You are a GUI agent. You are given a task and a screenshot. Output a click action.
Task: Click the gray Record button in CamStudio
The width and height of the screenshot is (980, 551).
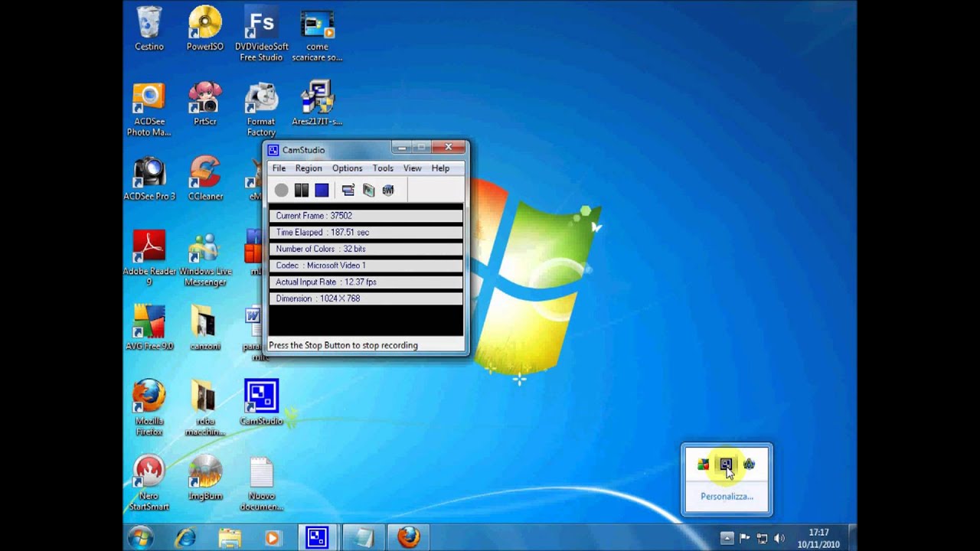[x=282, y=190]
